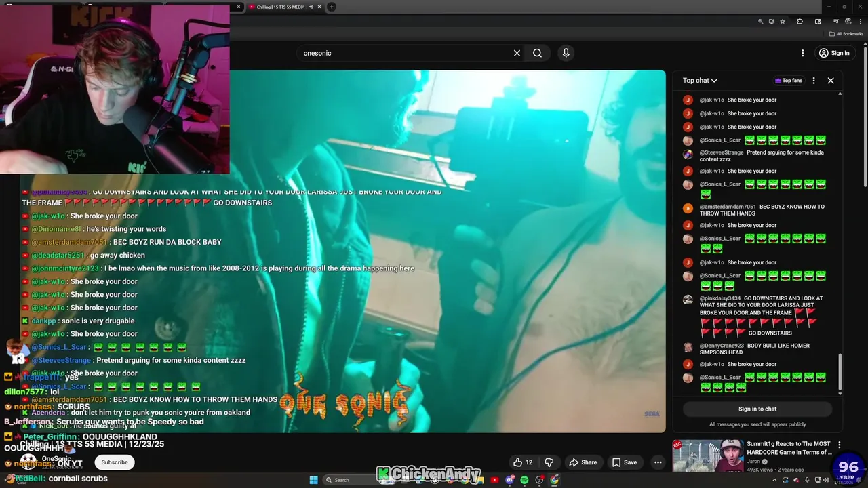Screen dimensions: 868x488
Task: Click @DennyCrane923 avatar in chat panel
Action: pos(688,348)
